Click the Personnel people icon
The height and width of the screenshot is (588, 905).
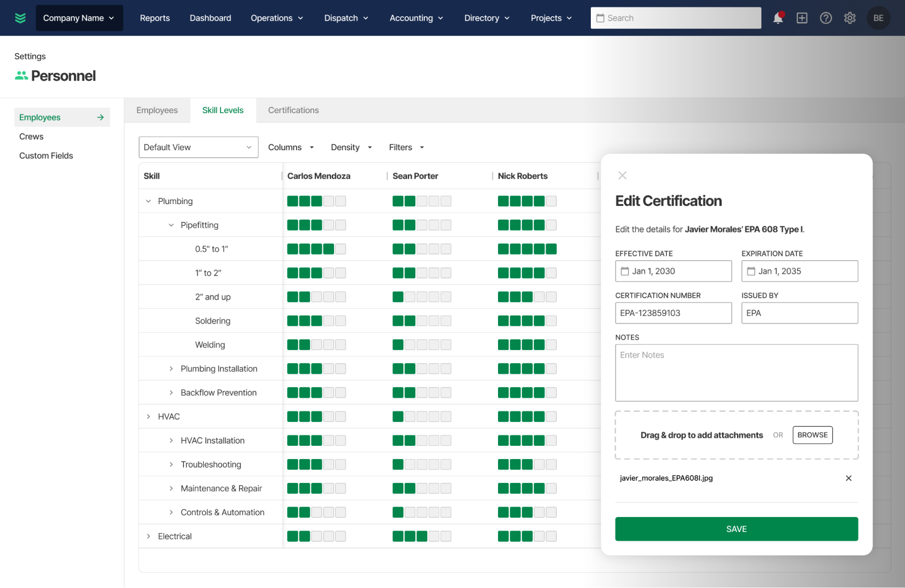(x=21, y=76)
